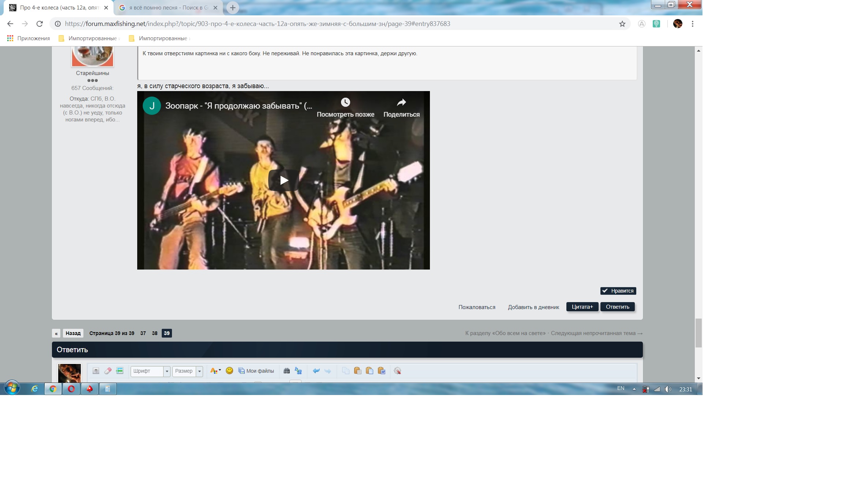Open the Приложения apps bookmark
Viewport: 843px width, 504px height.
29,38
